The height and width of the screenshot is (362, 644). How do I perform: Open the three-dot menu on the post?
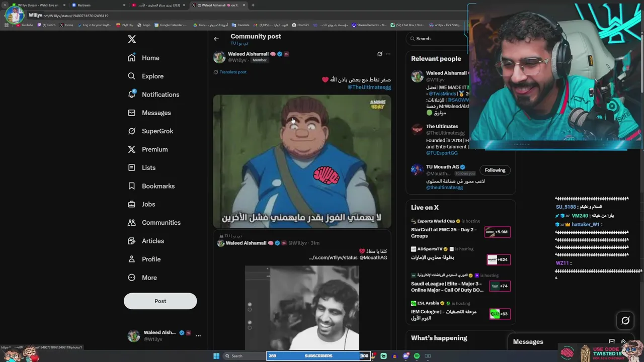click(x=388, y=54)
